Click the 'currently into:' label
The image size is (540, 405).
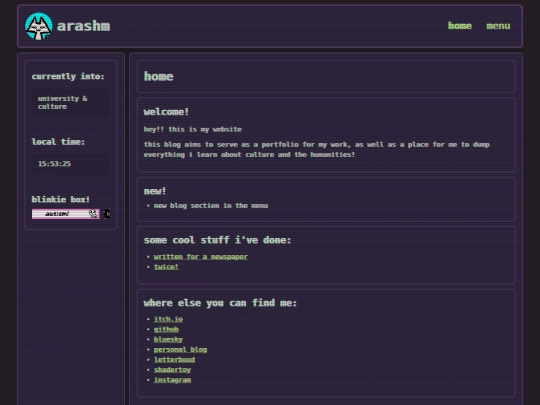pos(68,76)
